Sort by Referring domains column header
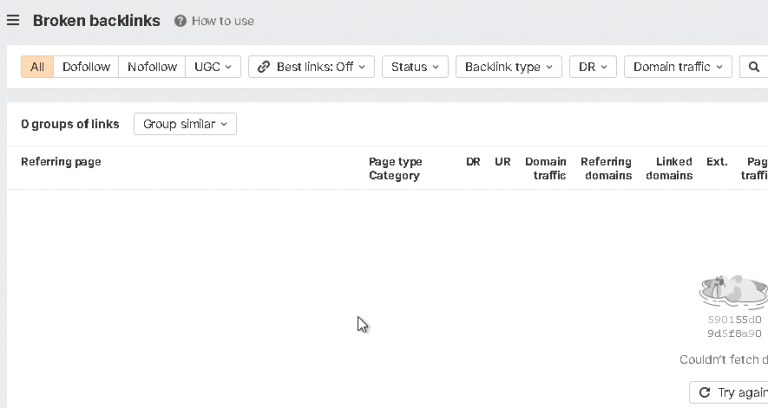Viewport: 768px width, 408px height. coord(606,168)
